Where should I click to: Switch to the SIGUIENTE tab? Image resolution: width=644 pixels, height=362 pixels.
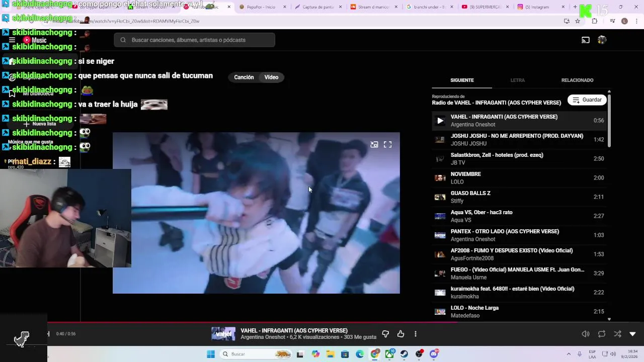(x=462, y=80)
